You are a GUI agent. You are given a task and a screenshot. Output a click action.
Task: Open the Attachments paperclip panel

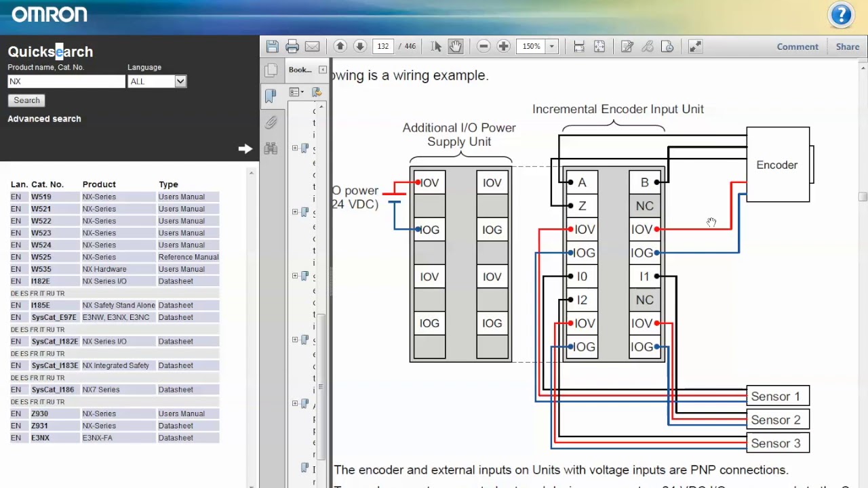click(271, 122)
